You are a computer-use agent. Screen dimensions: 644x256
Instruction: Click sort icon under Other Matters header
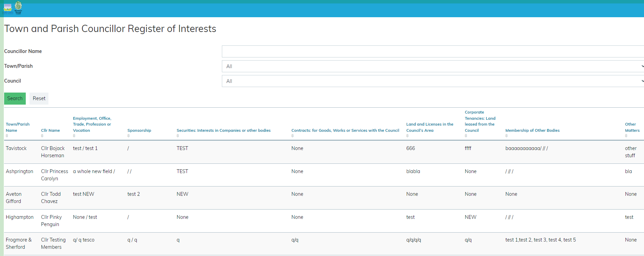click(626, 136)
